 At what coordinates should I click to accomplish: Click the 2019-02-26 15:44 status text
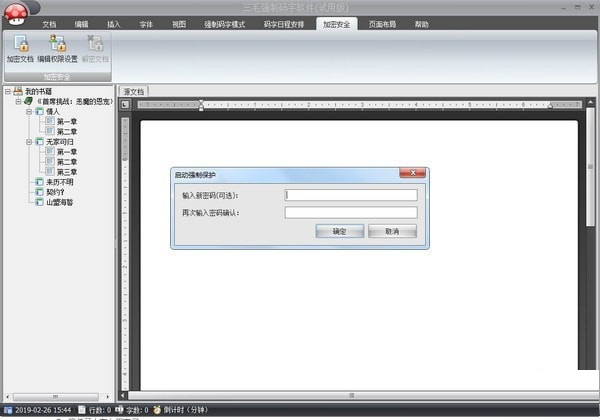coord(43,410)
